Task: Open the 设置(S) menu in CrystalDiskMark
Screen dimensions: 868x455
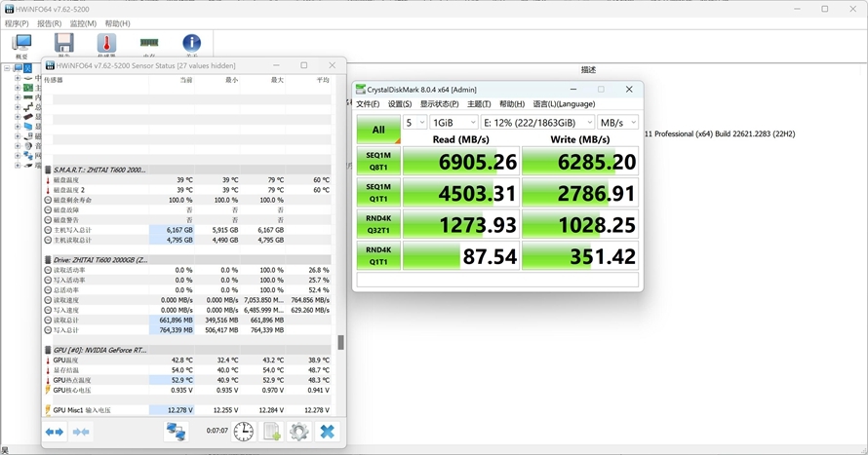Action: pos(400,104)
